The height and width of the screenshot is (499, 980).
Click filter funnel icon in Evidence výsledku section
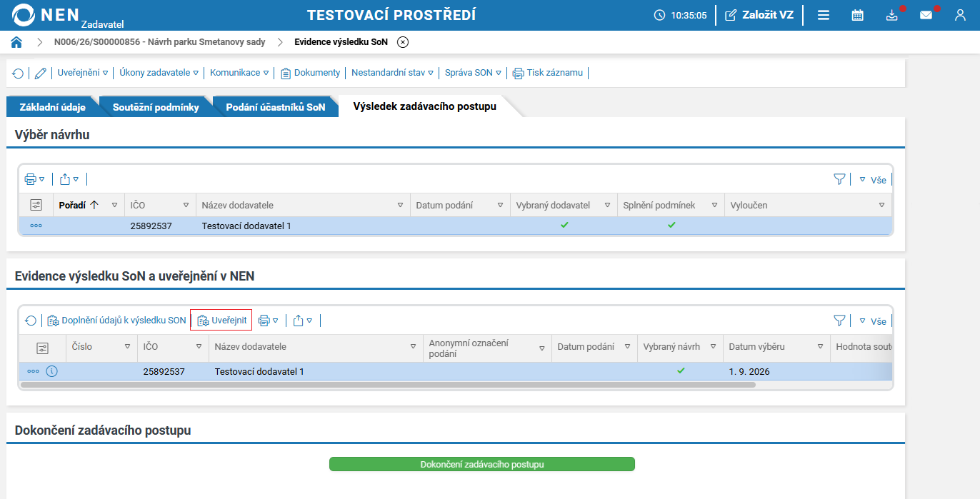coord(840,321)
